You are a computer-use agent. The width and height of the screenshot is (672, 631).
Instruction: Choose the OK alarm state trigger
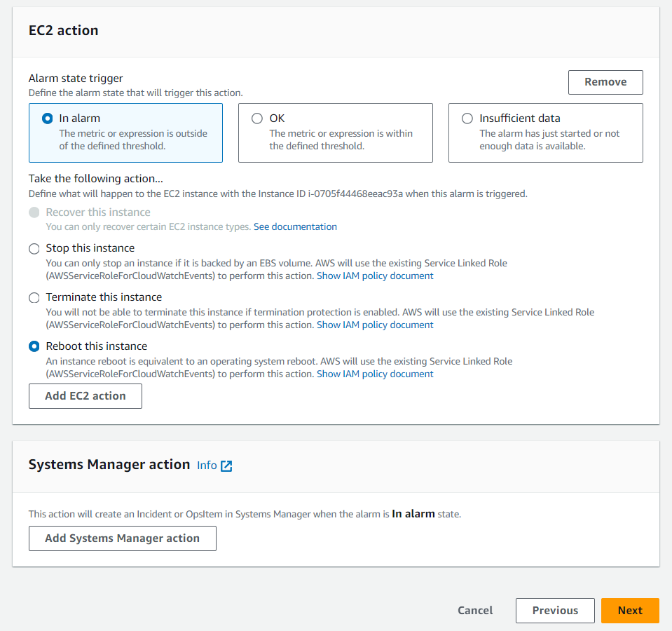coord(257,118)
